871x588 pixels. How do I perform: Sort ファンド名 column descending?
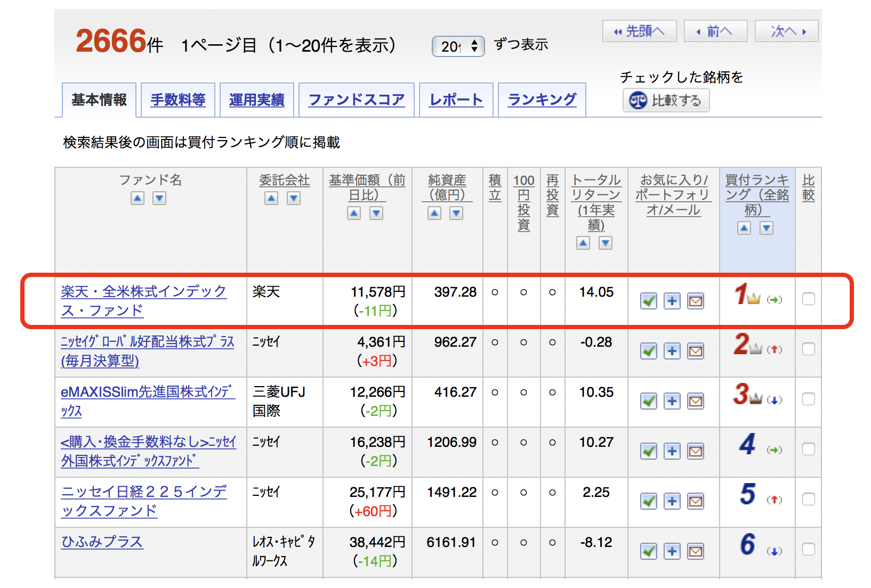[159, 198]
